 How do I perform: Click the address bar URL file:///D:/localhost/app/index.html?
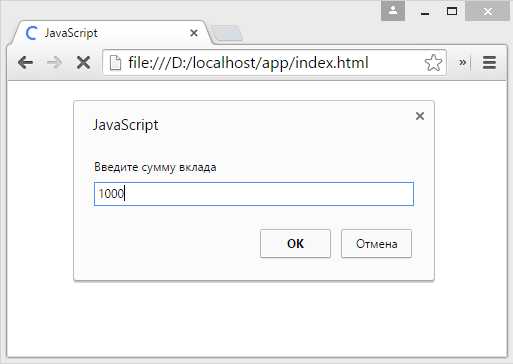point(248,62)
